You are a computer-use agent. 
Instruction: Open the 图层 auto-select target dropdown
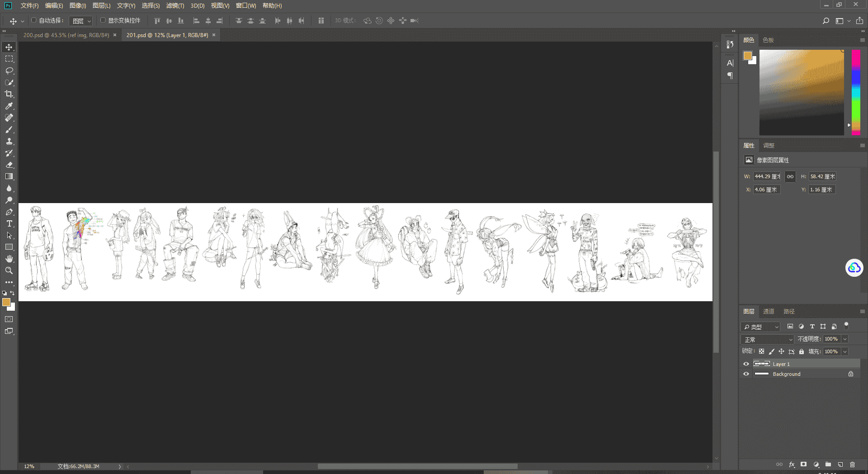pyautogui.click(x=81, y=21)
